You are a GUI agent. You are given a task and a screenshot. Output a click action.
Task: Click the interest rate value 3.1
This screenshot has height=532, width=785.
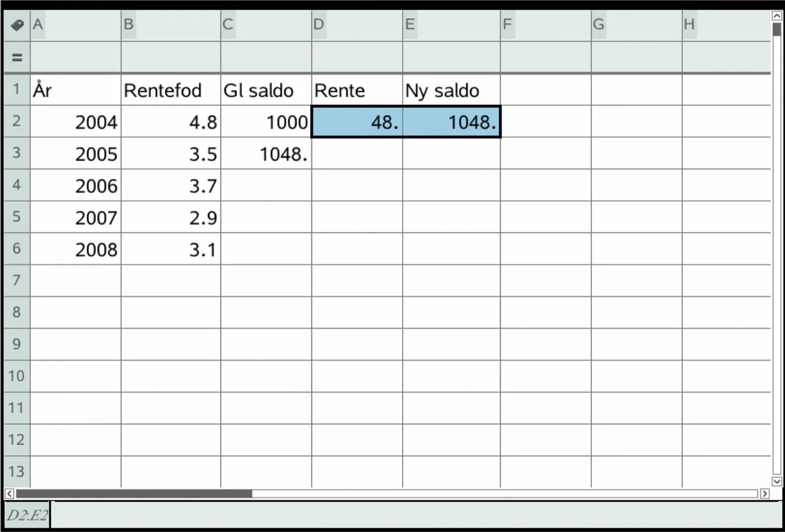[x=171, y=249]
